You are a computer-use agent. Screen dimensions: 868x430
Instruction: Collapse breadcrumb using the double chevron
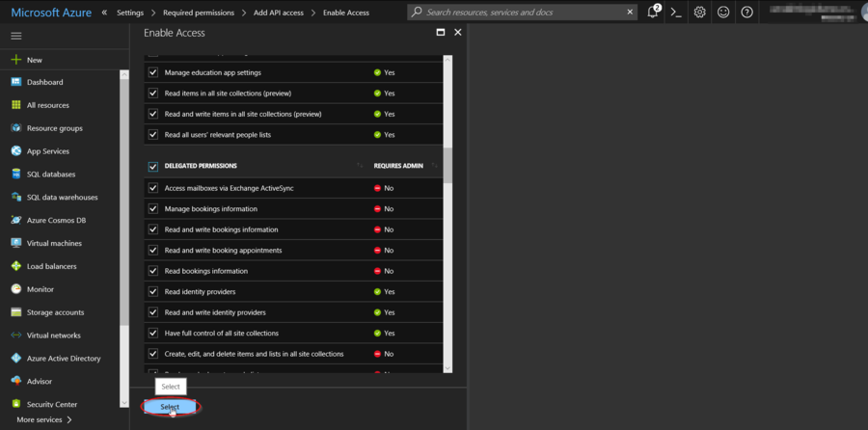pyautogui.click(x=104, y=13)
